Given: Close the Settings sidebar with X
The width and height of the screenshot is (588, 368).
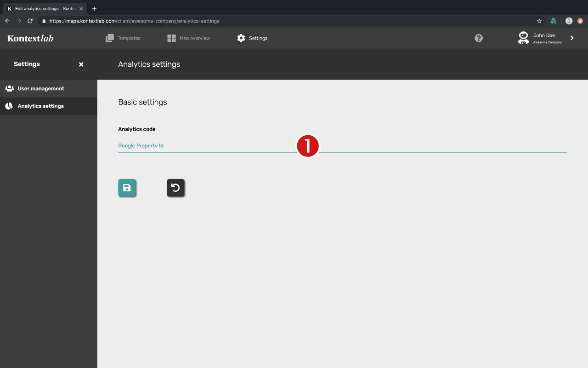Looking at the screenshot, I should pyautogui.click(x=81, y=64).
